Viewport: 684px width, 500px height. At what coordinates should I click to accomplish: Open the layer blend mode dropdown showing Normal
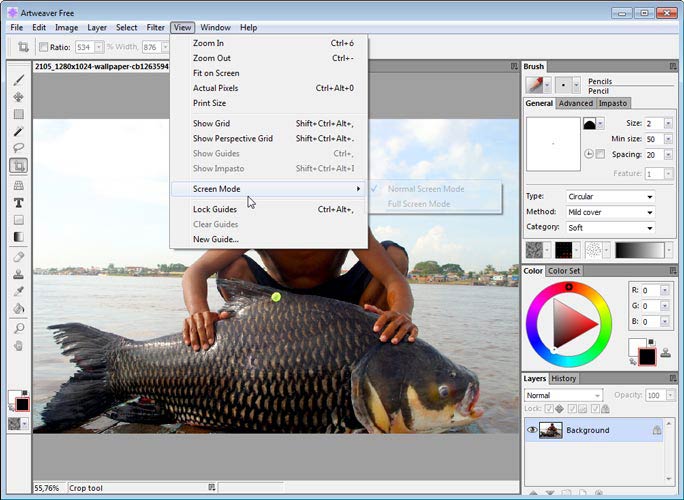click(x=564, y=395)
